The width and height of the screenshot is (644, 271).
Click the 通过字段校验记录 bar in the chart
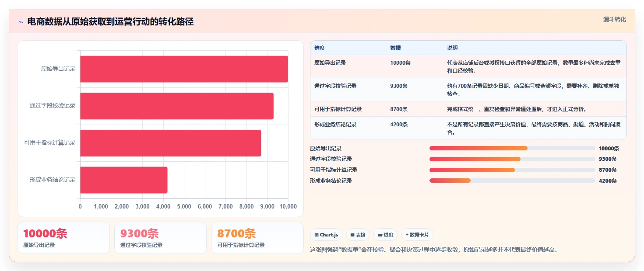[177, 106]
